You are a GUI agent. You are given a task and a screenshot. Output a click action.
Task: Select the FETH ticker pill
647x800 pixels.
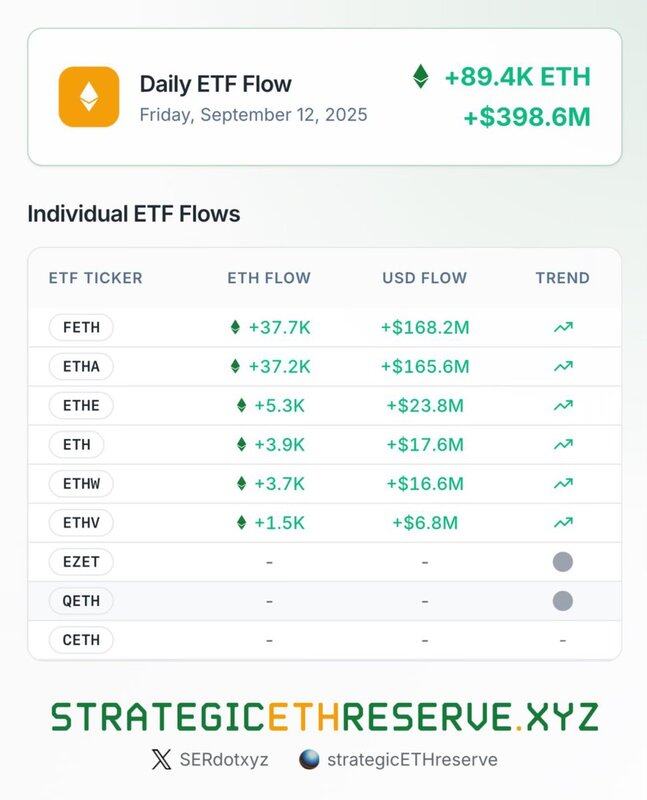tap(81, 327)
